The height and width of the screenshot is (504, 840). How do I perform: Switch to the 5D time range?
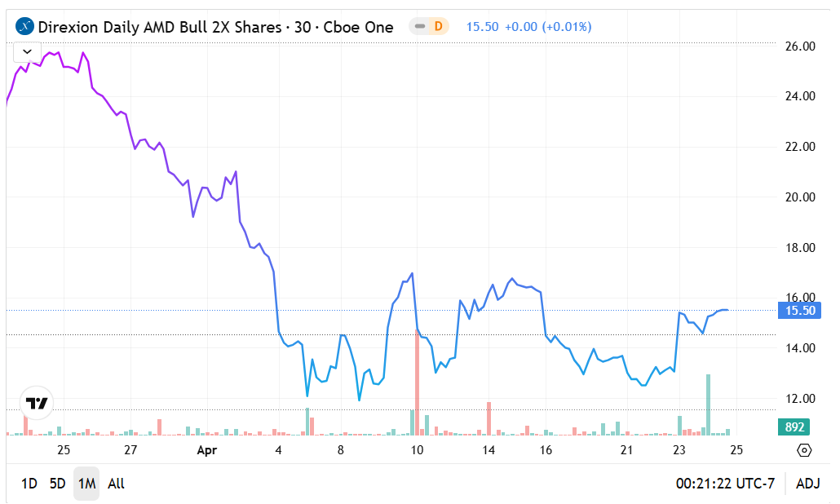point(57,484)
